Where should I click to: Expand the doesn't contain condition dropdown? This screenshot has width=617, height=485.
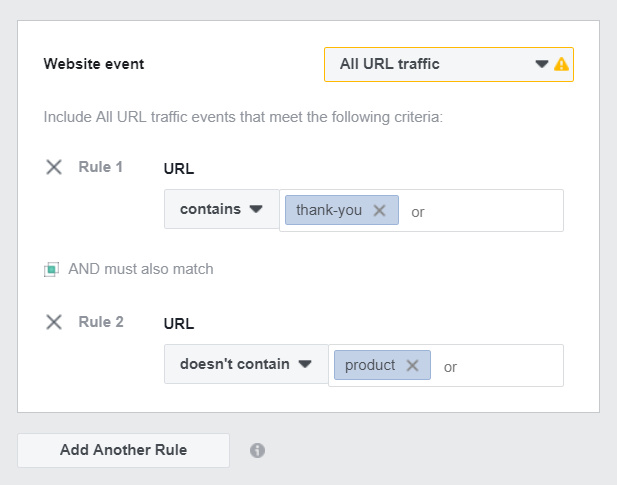tap(246, 364)
